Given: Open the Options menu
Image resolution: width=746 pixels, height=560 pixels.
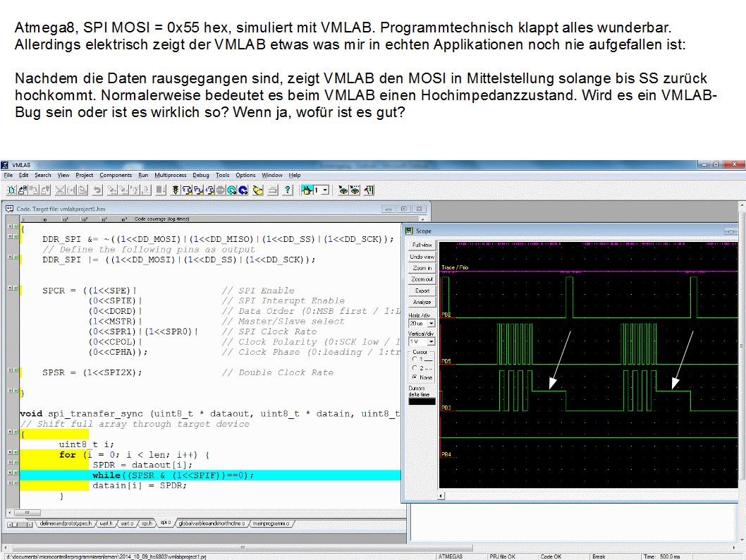Looking at the screenshot, I should click(245, 175).
